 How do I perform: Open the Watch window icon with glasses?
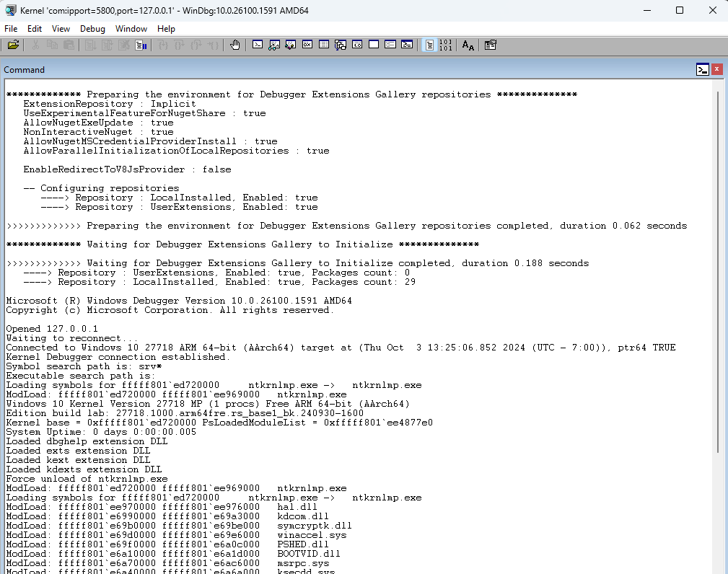274,45
